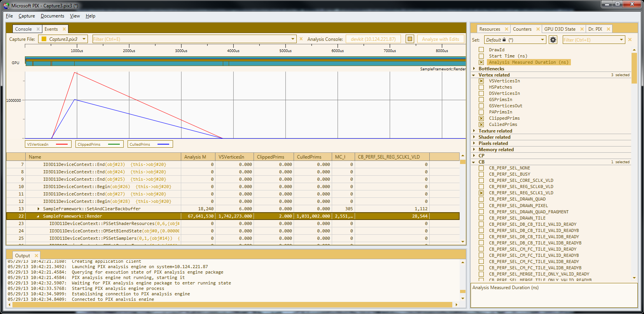Click the devkit analysis console button
This screenshot has width=644, height=314.
tap(373, 39)
